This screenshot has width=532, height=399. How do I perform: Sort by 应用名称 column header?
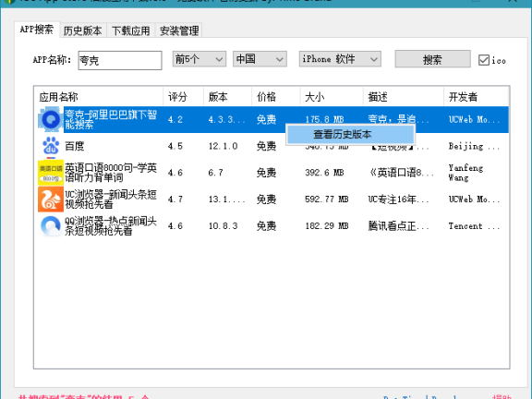(x=99, y=97)
